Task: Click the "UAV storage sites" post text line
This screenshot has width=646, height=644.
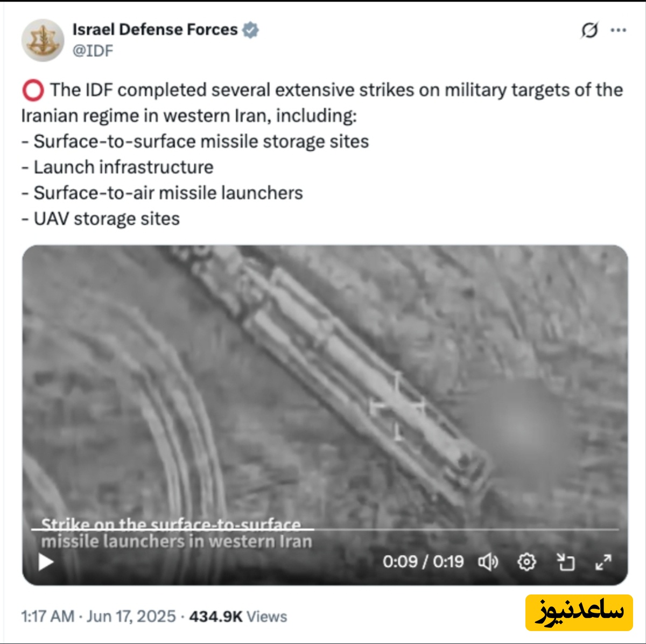Action: (x=107, y=219)
